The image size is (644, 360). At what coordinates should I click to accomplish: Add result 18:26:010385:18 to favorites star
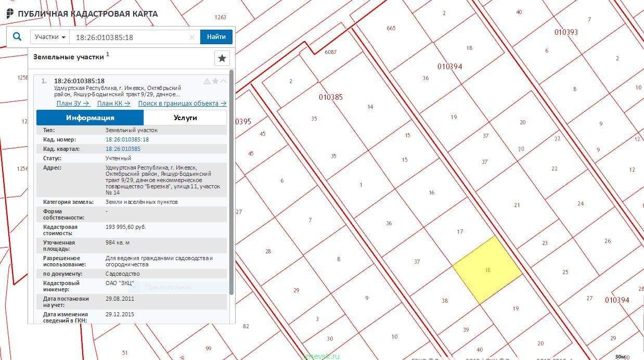click(215, 81)
